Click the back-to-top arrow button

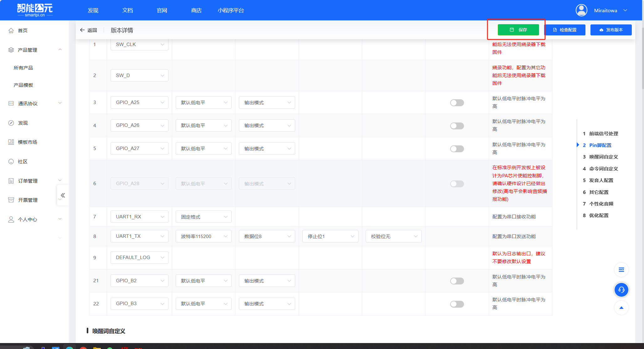pos(621,308)
